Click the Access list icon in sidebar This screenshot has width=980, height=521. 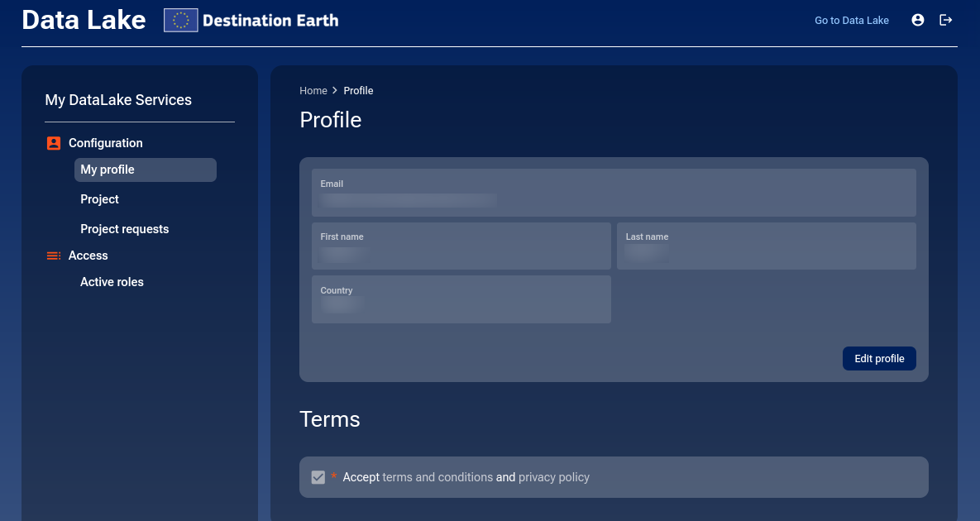coord(54,256)
